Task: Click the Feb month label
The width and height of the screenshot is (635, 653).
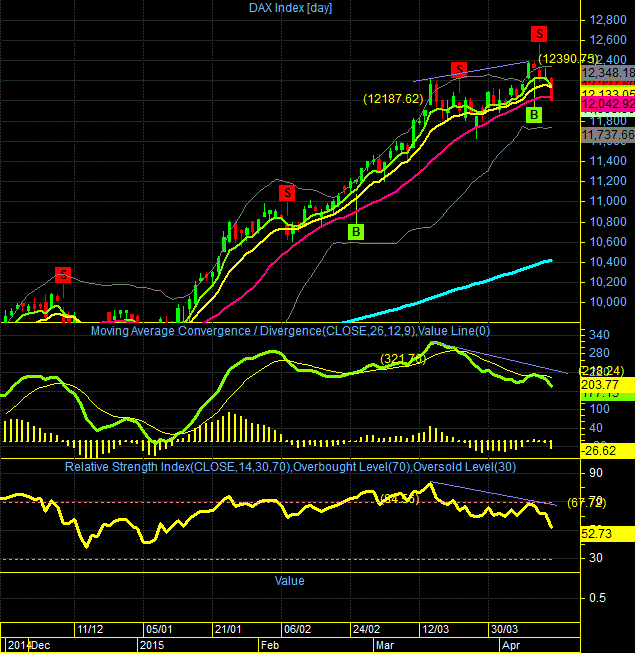Action: 269,646
